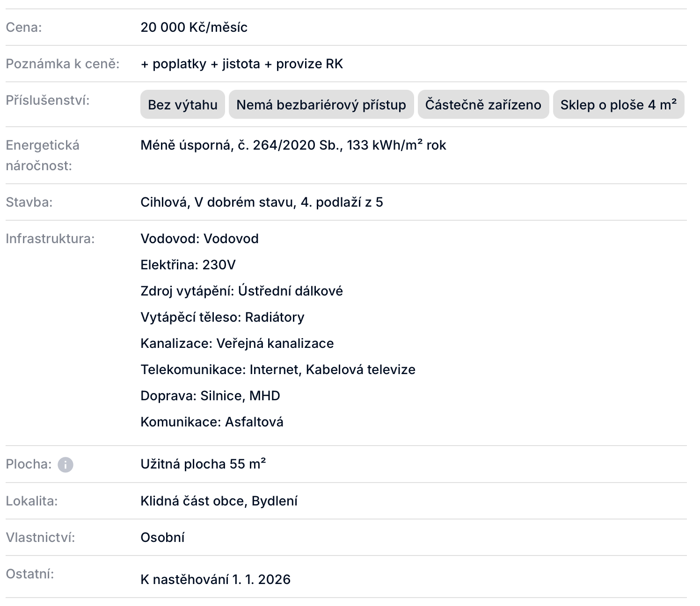
Task: Click the price note about poplatky and jistota
Action: 241,64
